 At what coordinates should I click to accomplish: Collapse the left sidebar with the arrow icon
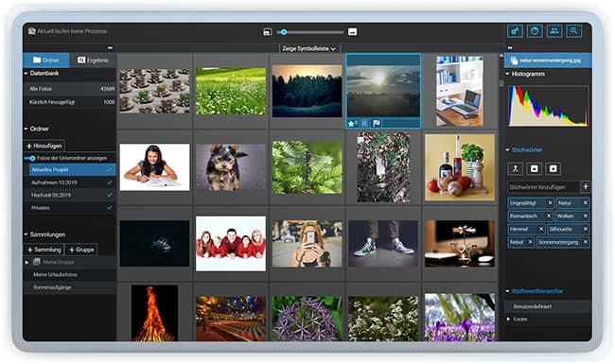tap(110, 48)
